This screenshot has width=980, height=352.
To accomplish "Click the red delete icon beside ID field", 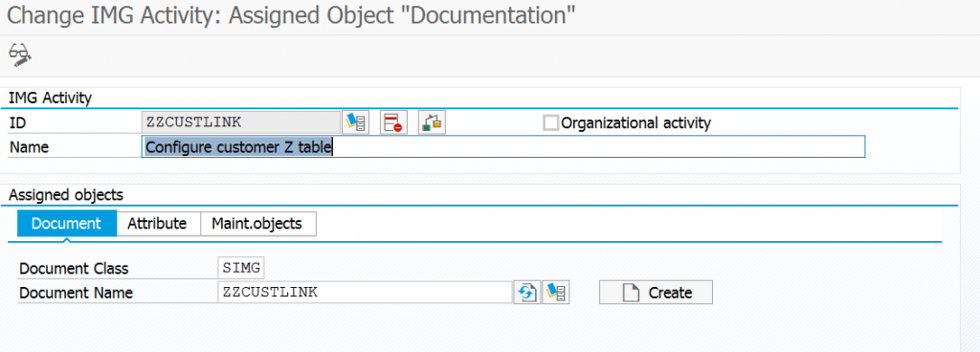I will pos(393,122).
